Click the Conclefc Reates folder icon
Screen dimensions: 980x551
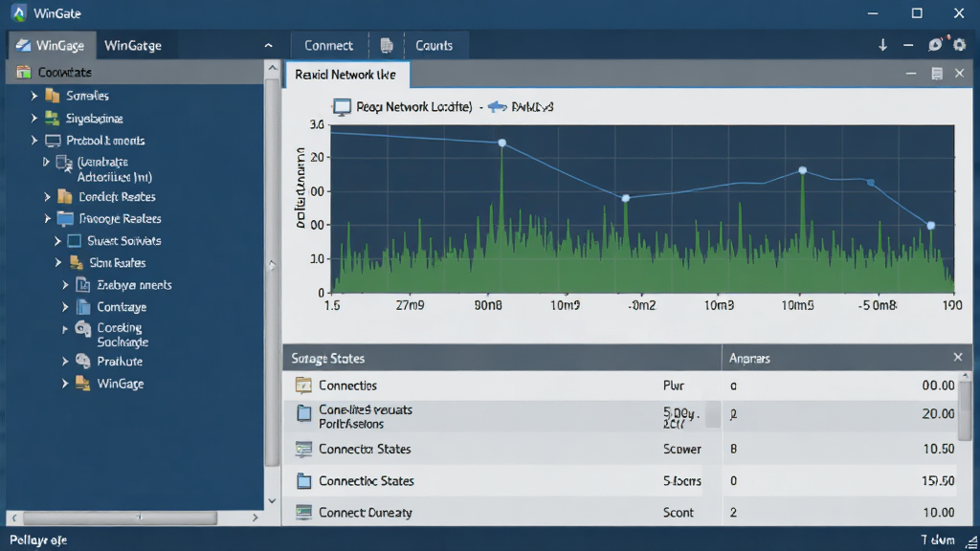65,196
